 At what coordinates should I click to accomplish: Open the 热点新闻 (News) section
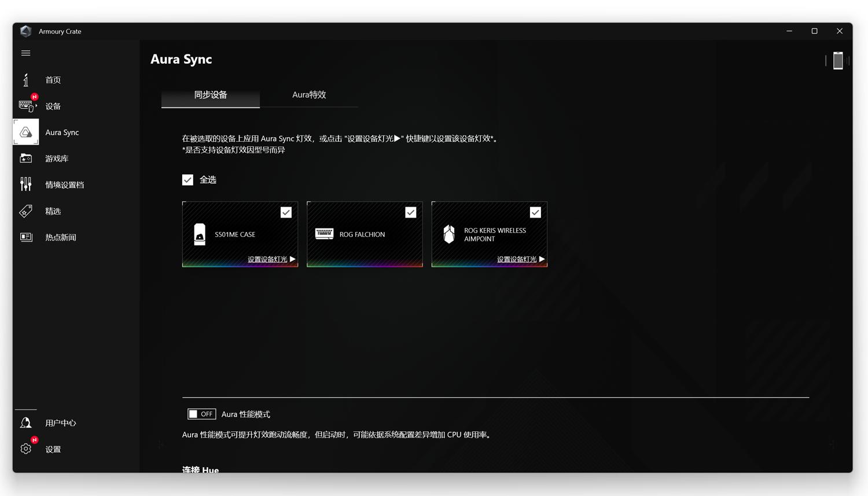[x=60, y=237]
